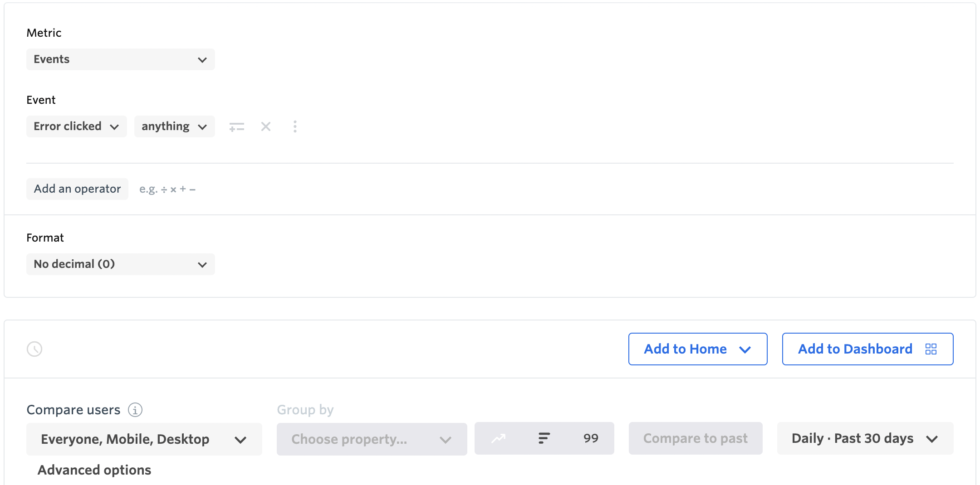Expand the anything property dropdown
The image size is (980, 485).
(x=175, y=126)
